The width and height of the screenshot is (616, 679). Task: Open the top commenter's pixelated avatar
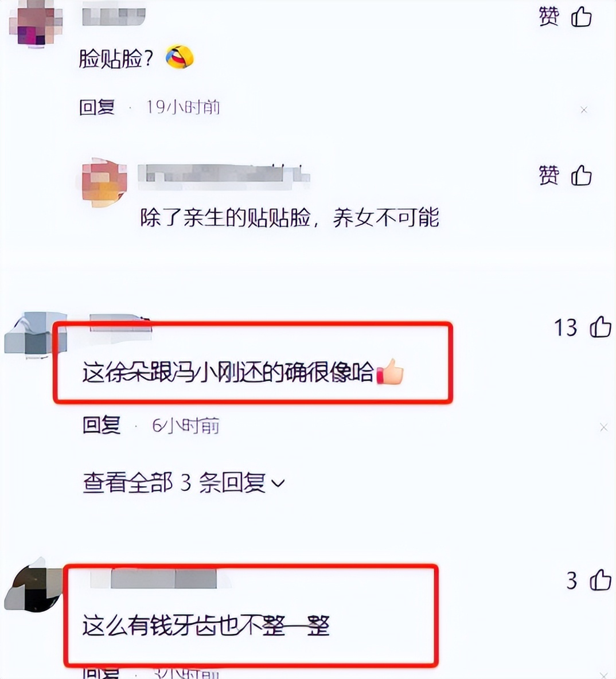(36, 24)
